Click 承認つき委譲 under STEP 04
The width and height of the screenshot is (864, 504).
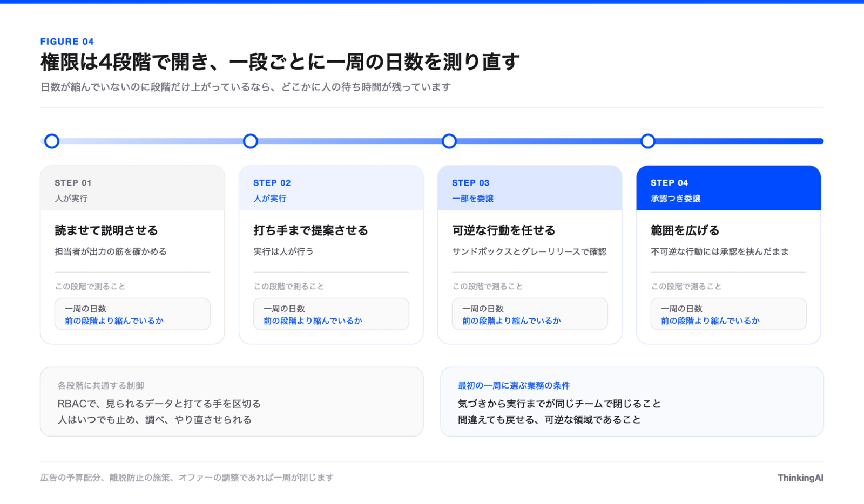[x=676, y=199]
